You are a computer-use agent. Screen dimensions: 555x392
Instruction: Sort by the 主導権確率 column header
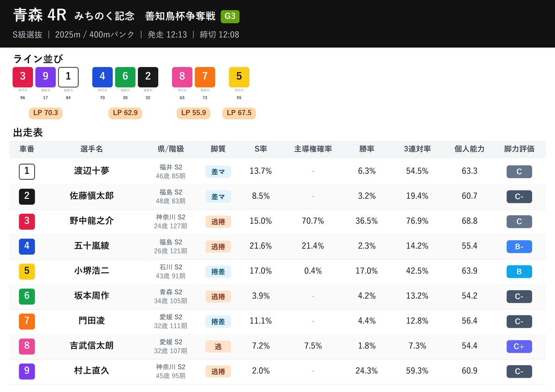pos(313,149)
